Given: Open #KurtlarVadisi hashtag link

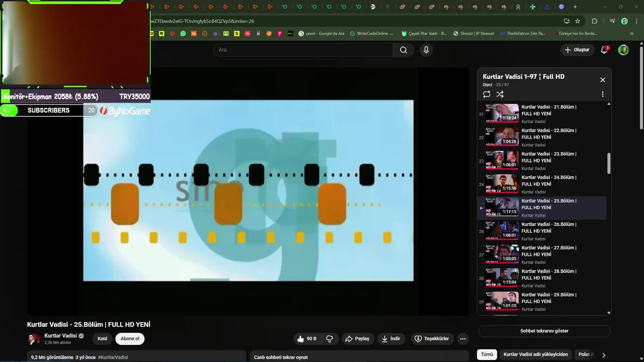Looking at the screenshot, I should 113,357.
